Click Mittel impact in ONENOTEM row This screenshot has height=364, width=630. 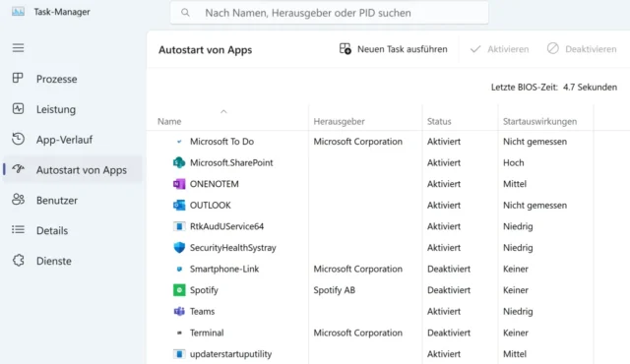515,184
